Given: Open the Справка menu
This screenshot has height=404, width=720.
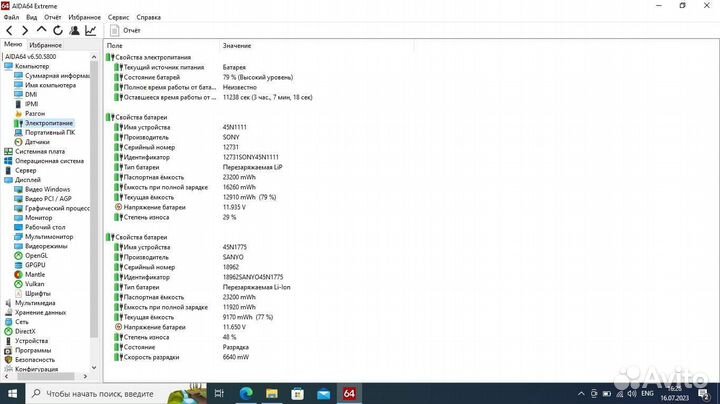Looking at the screenshot, I should click(x=148, y=17).
